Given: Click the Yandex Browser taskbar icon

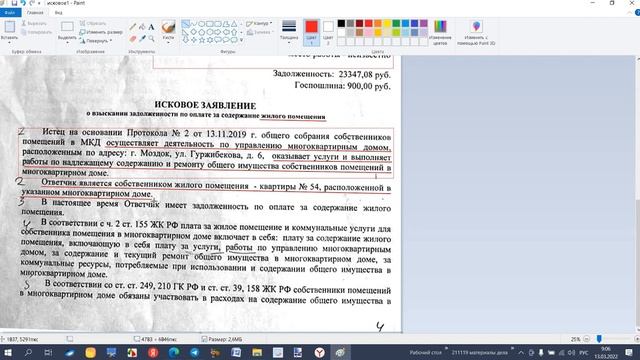Looking at the screenshot, I should click(320, 352).
